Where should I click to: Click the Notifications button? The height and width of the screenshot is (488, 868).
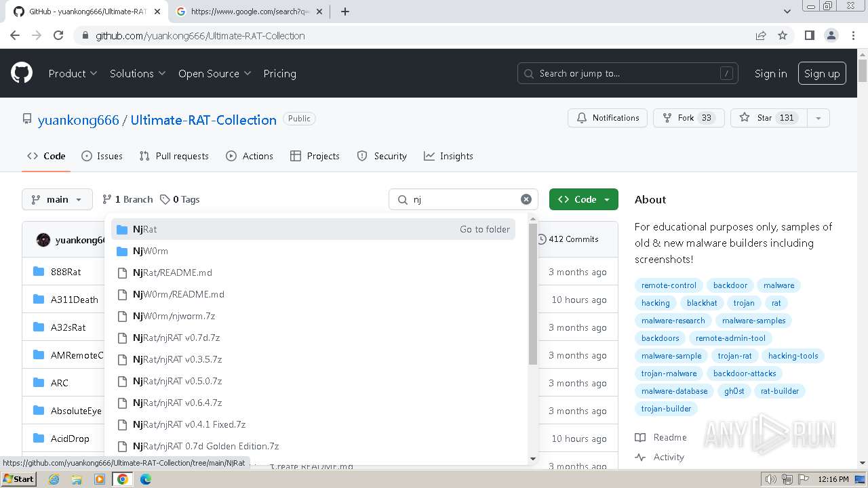[608, 118]
